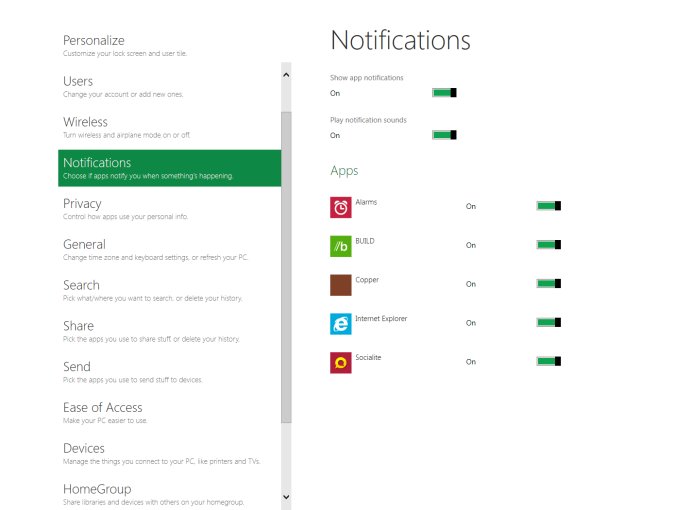Viewport: 680px width, 510px height.
Task: Click the settings list scrollbar thumb
Action: [286, 267]
